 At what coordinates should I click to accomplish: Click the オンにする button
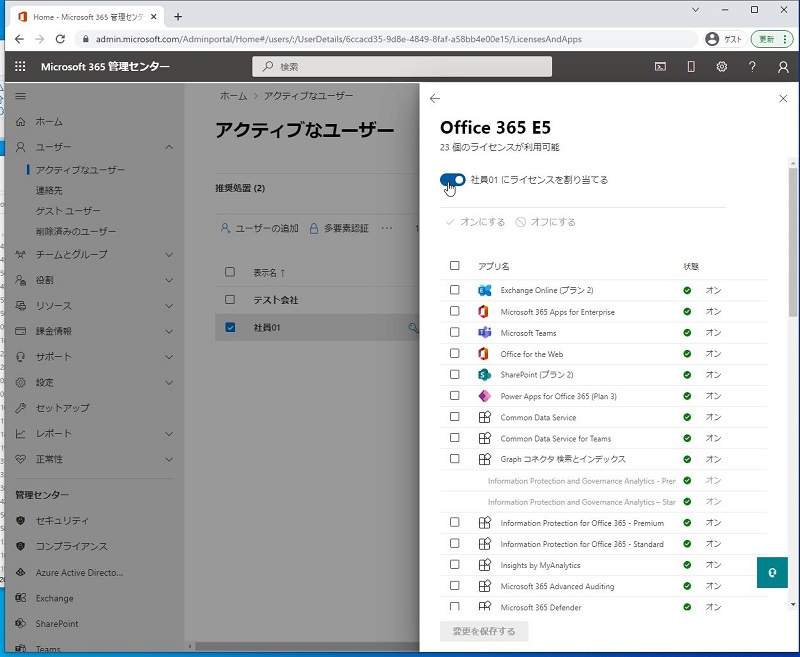pos(475,222)
